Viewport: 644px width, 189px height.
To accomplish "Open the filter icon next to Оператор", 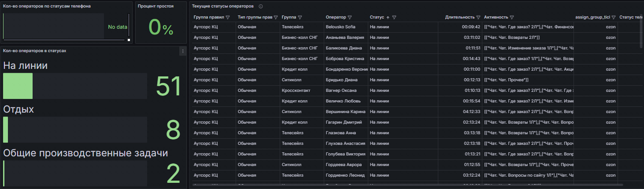I will pos(349,18).
